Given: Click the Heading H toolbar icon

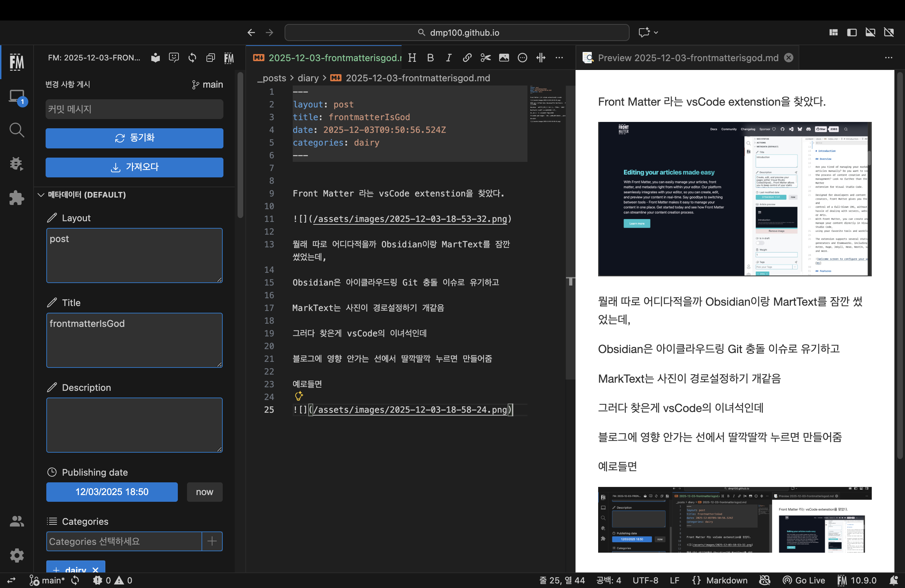Looking at the screenshot, I should pyautogui.click(x=412, y=58).
